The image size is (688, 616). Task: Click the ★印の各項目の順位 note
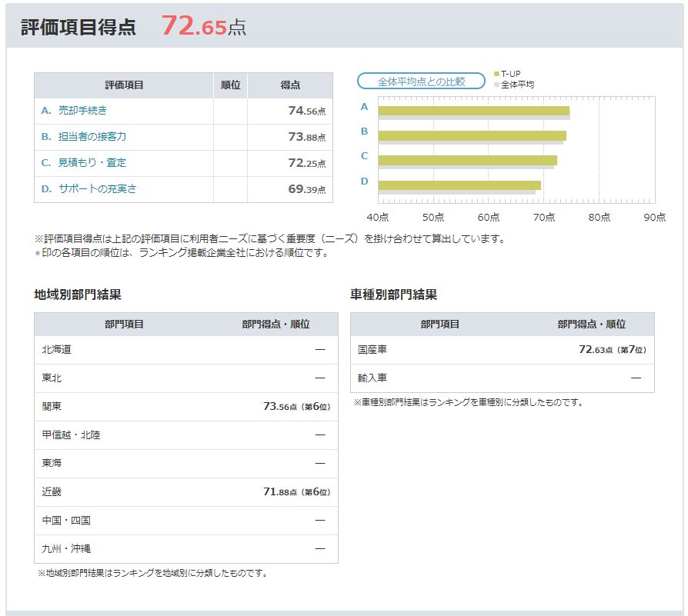coord(182,253)
